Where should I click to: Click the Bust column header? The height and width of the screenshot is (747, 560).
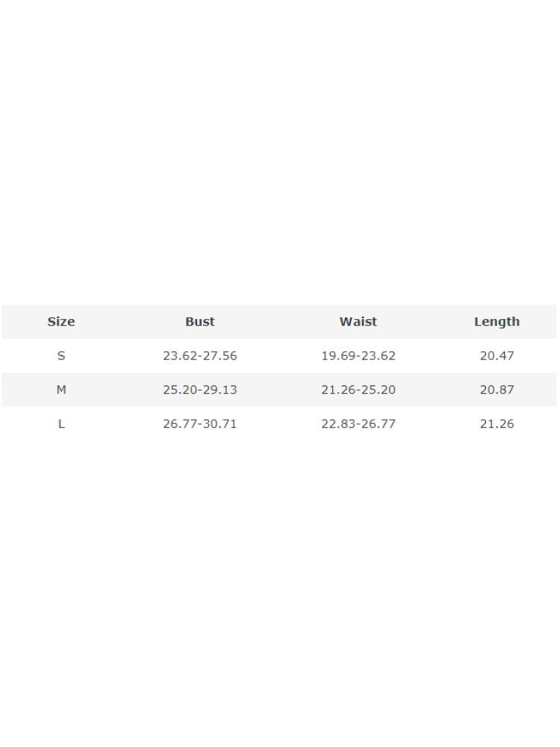[199, 322]
